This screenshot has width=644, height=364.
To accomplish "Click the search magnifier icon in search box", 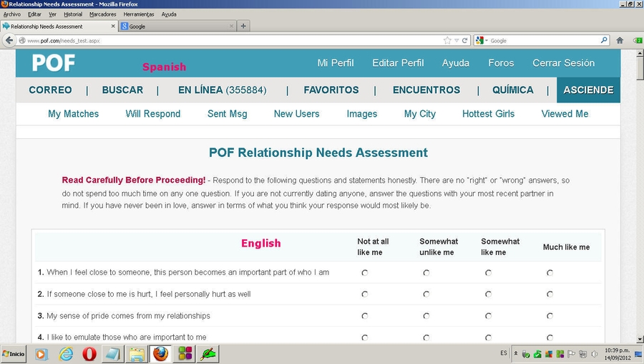I will (x=605, y=41).
